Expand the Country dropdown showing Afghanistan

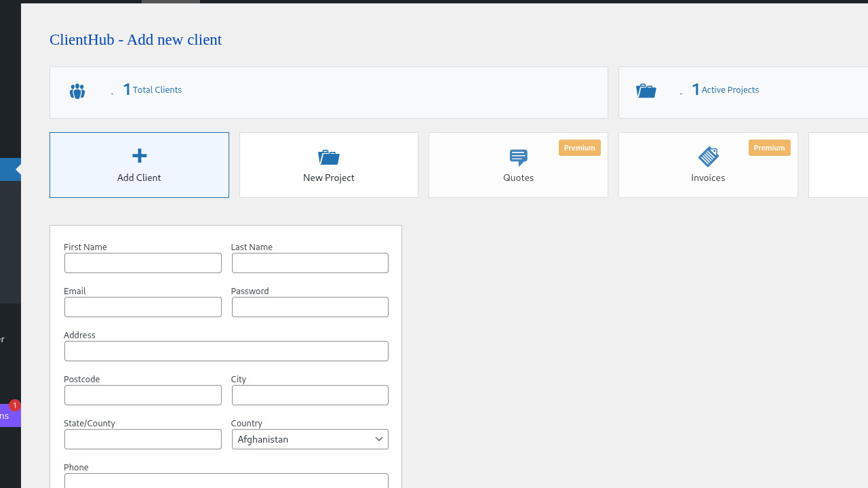310,439
